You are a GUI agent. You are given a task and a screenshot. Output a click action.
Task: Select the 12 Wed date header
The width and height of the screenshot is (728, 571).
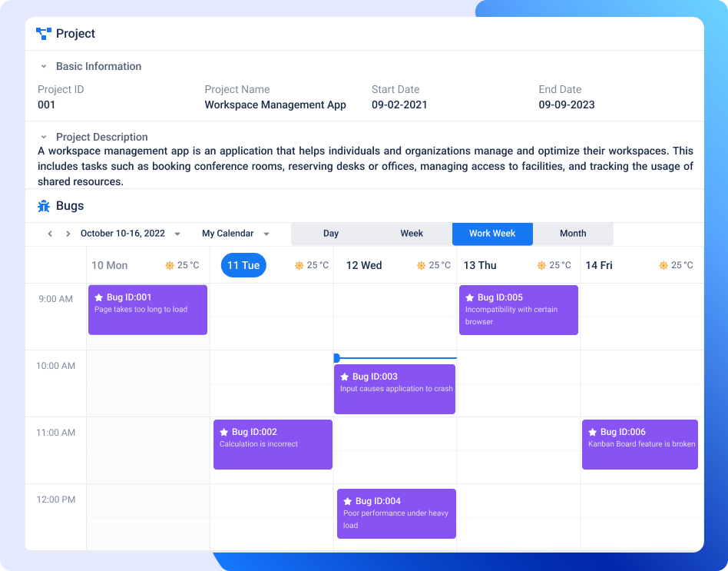[364, 265]
